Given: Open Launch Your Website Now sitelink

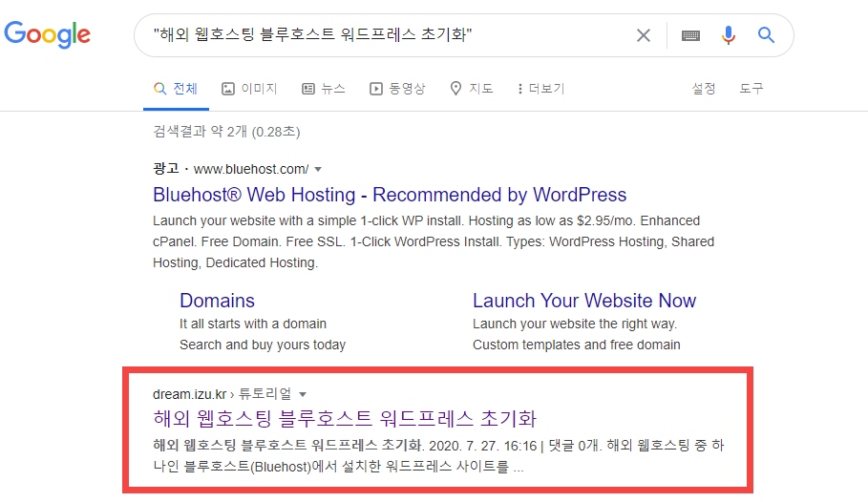Looking at the screenshot, I should coord(584,301).
